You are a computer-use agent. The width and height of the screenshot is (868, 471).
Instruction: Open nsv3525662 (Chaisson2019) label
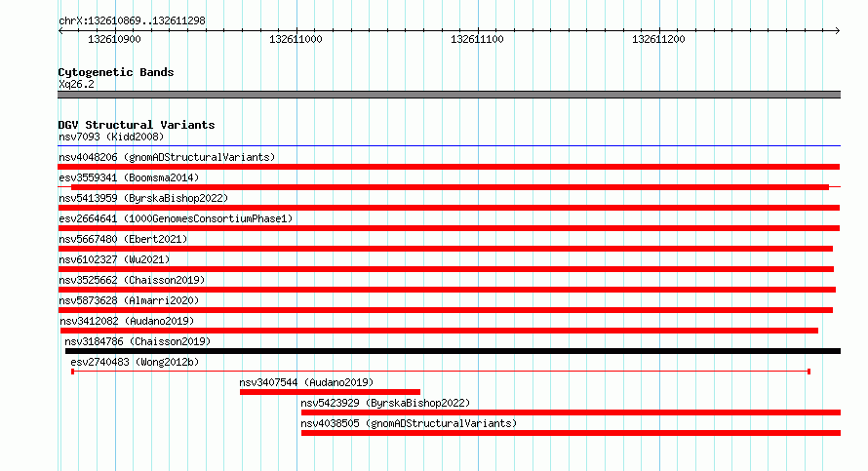132,280
